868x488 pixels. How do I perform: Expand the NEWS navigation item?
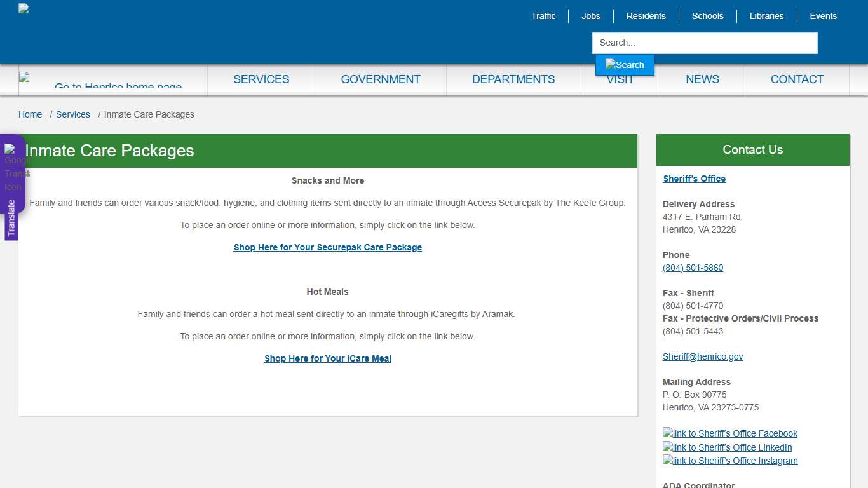(x=702, y=79)
